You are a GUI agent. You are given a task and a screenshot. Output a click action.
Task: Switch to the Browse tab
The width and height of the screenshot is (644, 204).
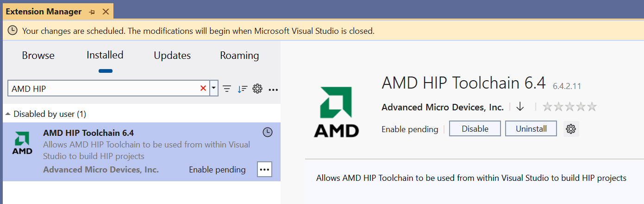[x=38, y=56]
